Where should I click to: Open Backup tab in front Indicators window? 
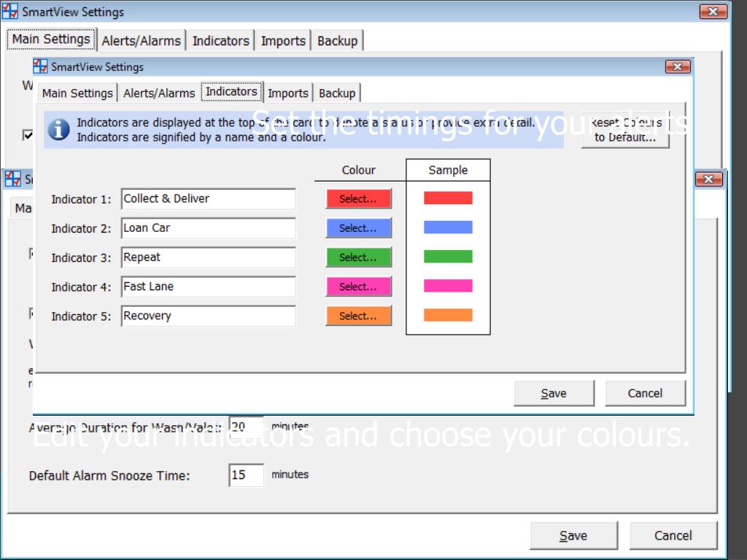337,93
